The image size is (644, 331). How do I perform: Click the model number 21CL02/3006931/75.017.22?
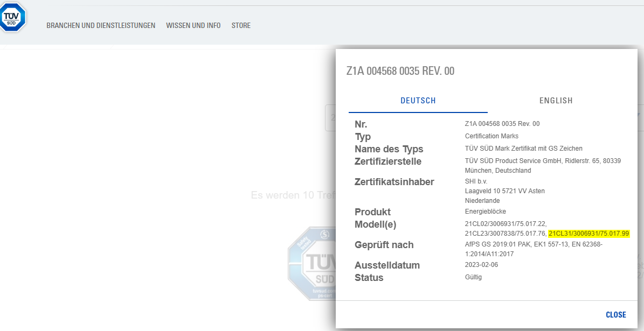(505, 224)
